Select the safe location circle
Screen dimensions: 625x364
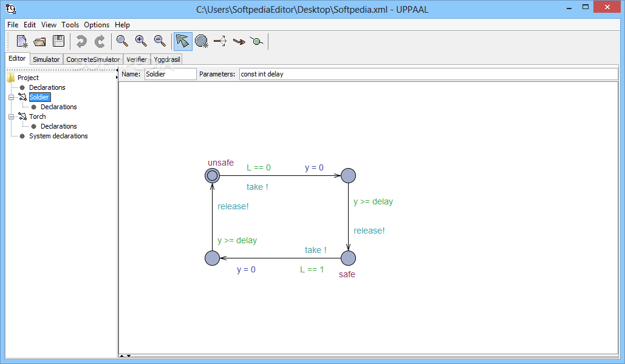(348, 258)
